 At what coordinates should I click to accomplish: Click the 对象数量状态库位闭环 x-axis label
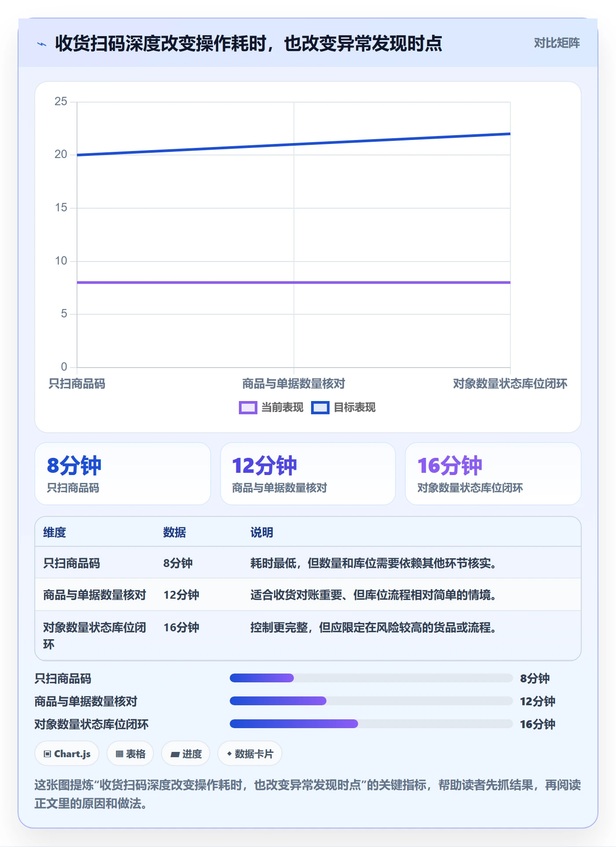click(510, 384)
